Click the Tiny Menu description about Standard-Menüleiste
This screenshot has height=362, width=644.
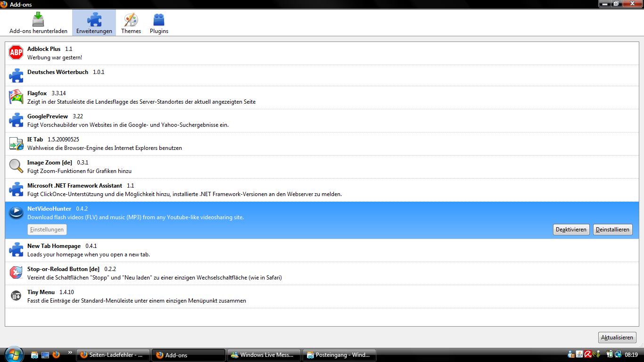(x=137, y=301)
